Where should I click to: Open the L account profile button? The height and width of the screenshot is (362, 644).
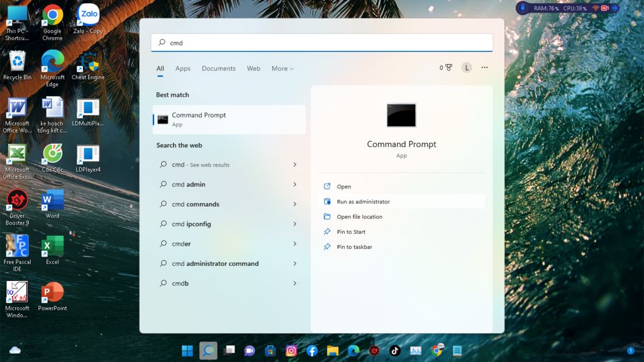click(467, 68)
